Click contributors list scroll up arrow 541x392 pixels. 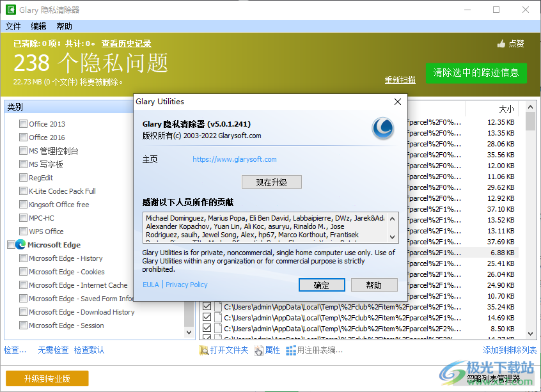coord(392,219)
